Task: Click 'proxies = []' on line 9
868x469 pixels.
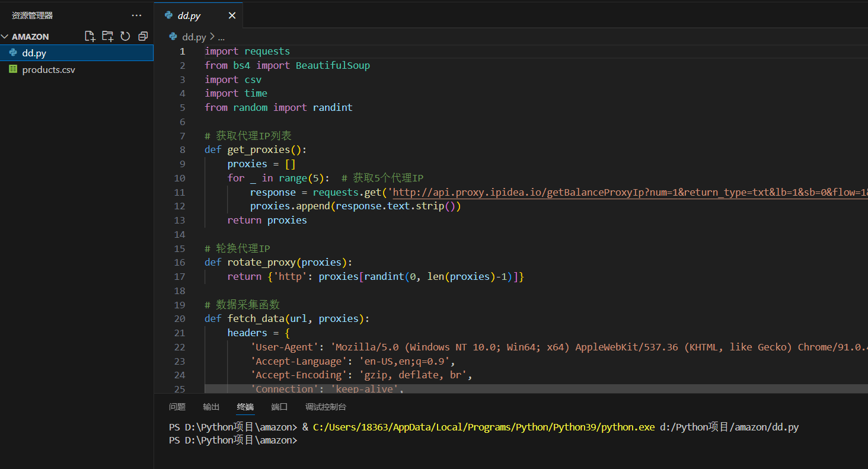Action: coord(261,164)
